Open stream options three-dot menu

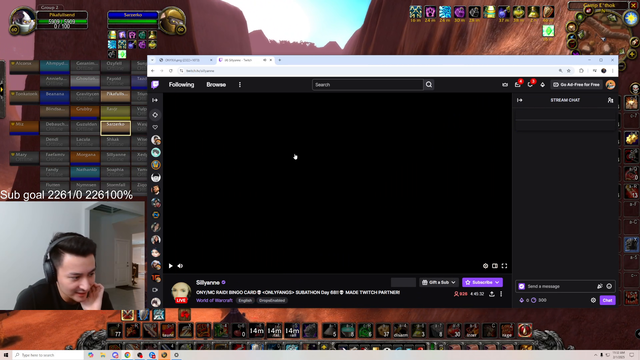[501, 294]
